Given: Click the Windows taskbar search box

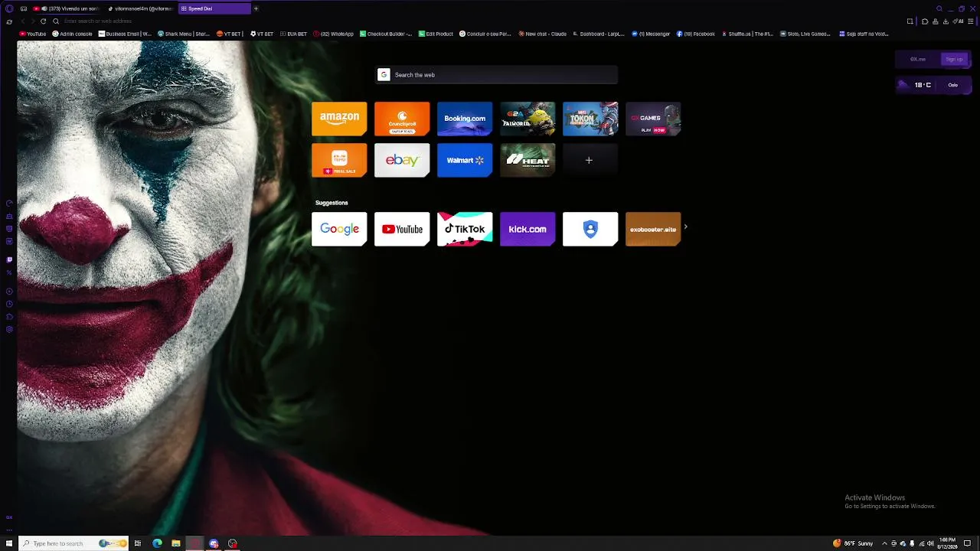Looking at the screenshot, I should click(73, 543).
